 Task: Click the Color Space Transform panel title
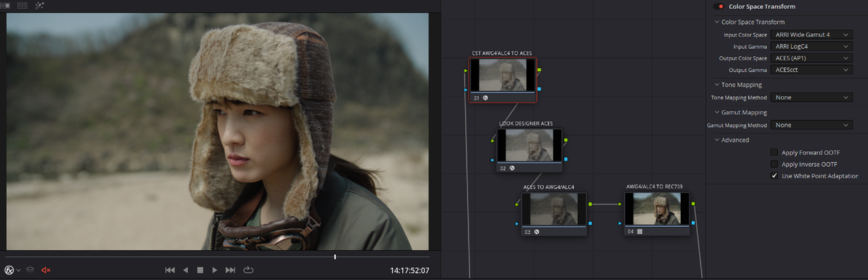pos(762,7)
